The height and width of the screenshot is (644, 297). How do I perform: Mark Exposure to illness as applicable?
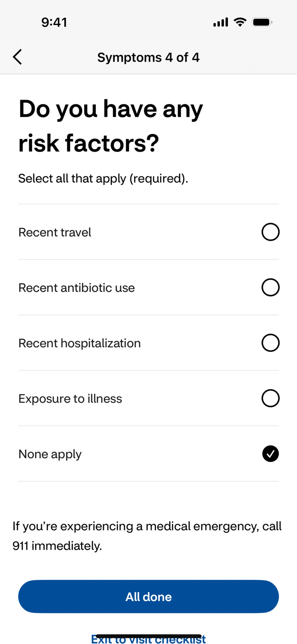270,398
